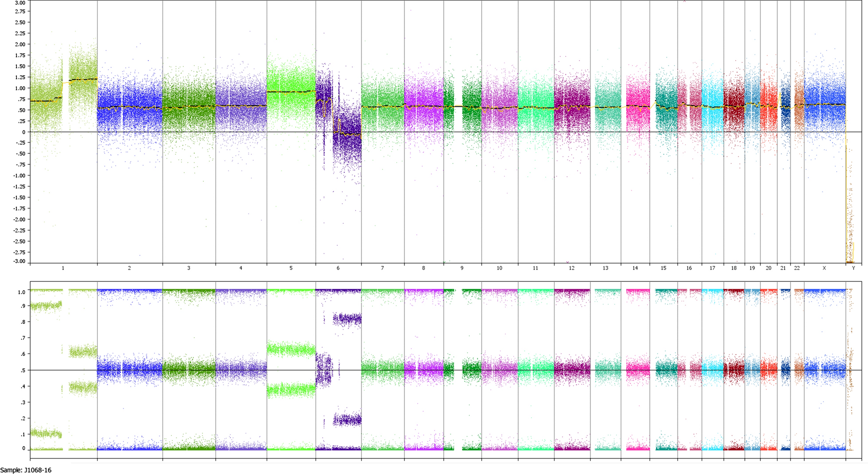Image resolution: width=868 pixels, height=474 pixels.
Task: Select chromosome 15 label on x-axis
Action: pyautogui.click(x=663, y=268)
